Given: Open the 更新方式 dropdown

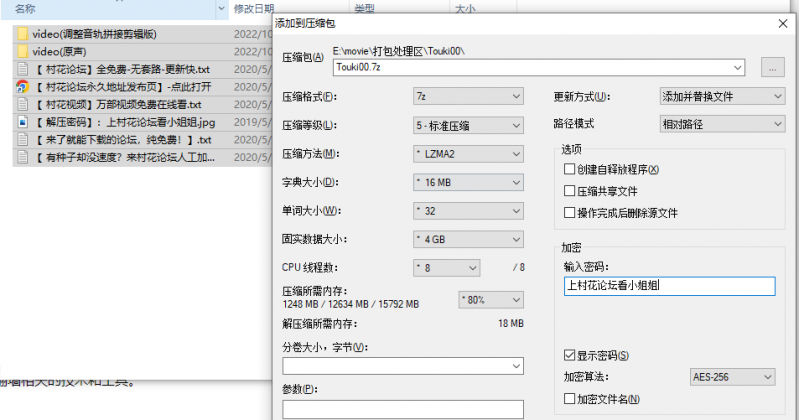Looking at the screenshot, I should pyautogui.click(x=721, y=97).
